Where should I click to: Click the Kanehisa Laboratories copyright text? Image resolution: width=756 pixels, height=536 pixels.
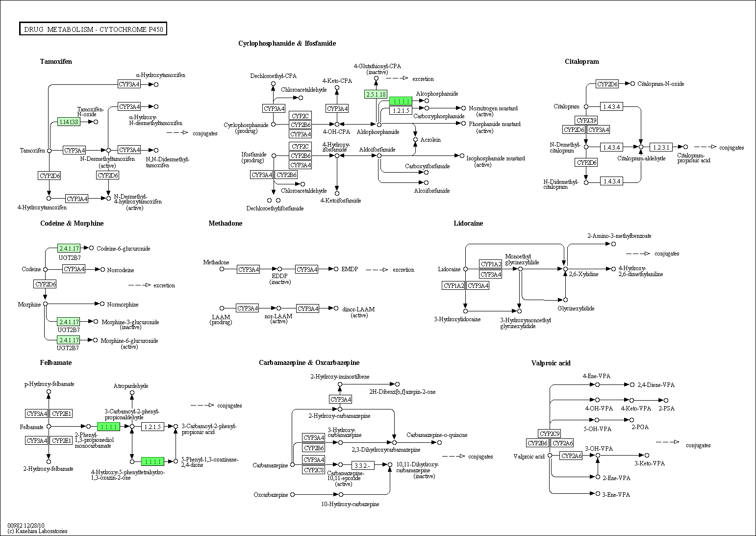37,531
